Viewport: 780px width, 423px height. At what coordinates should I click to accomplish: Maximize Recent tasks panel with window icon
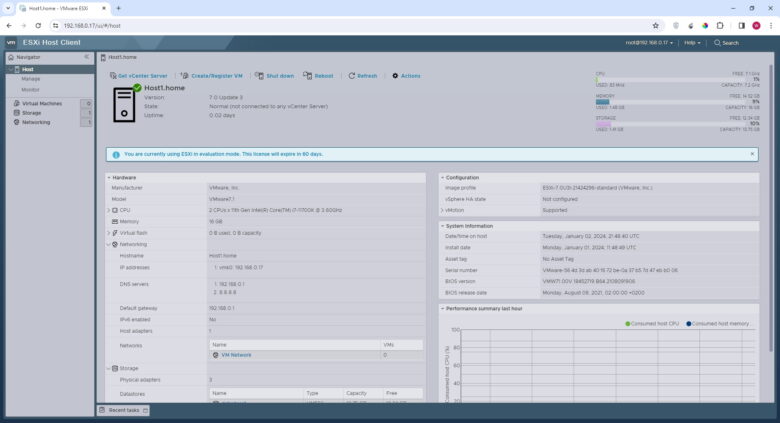(x=145, y=411)
